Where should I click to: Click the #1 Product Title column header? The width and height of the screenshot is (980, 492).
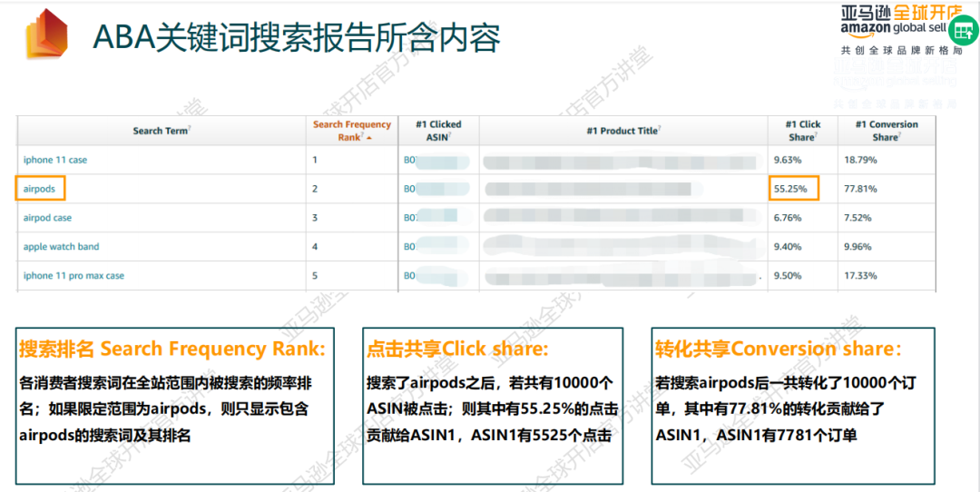click(623, 131)
